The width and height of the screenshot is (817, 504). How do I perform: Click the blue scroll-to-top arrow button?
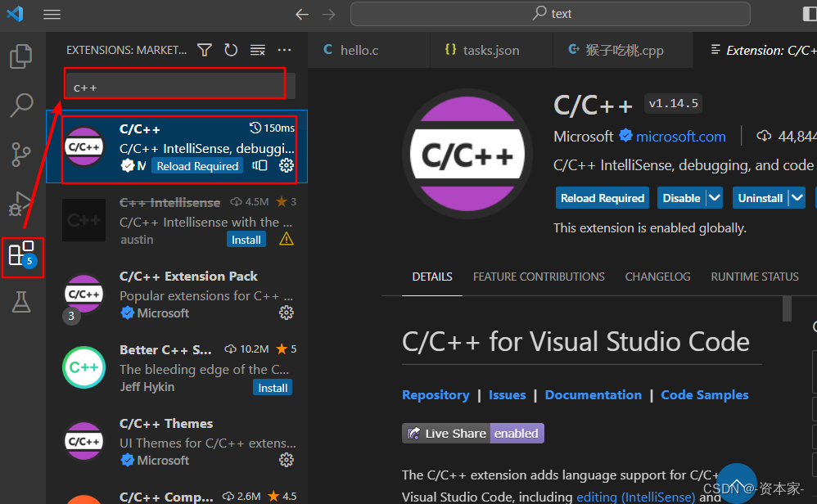[x=736, y=484]
